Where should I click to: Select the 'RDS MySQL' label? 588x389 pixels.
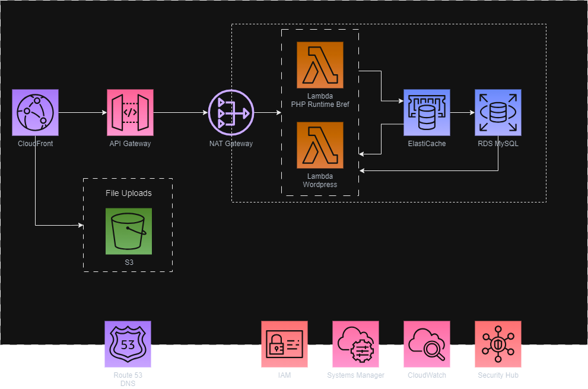click(498, 144)
